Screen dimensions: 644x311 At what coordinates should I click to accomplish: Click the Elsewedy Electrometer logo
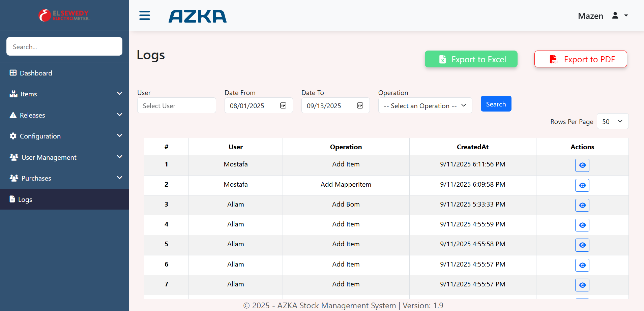64,15
